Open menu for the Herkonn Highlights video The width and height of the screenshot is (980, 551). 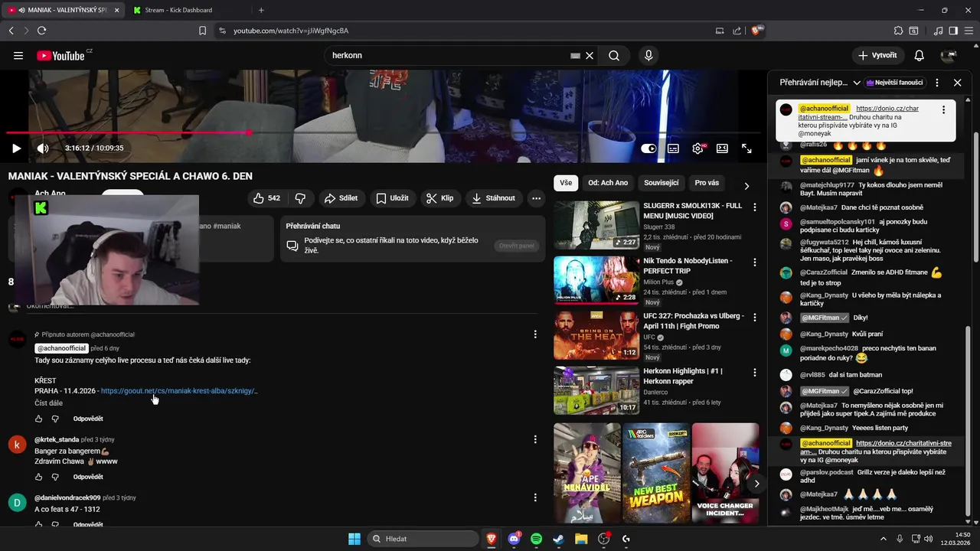click(x=754, y=372)
